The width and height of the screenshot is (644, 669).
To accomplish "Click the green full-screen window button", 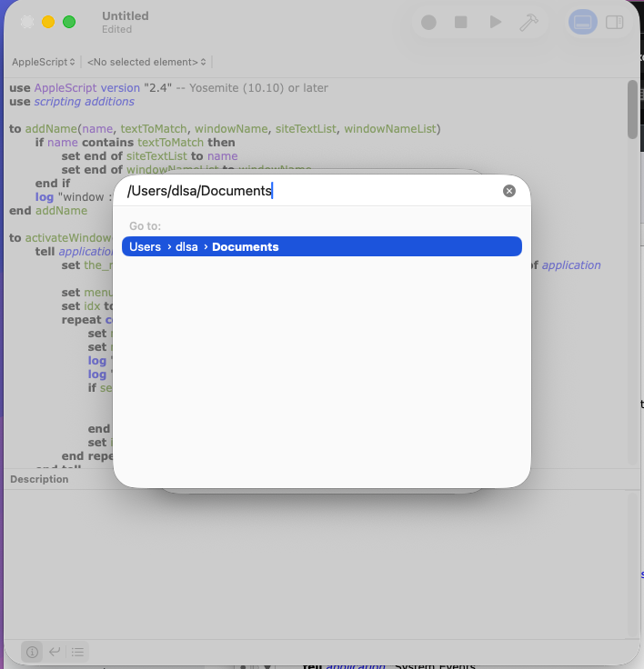I will (69, 22).
